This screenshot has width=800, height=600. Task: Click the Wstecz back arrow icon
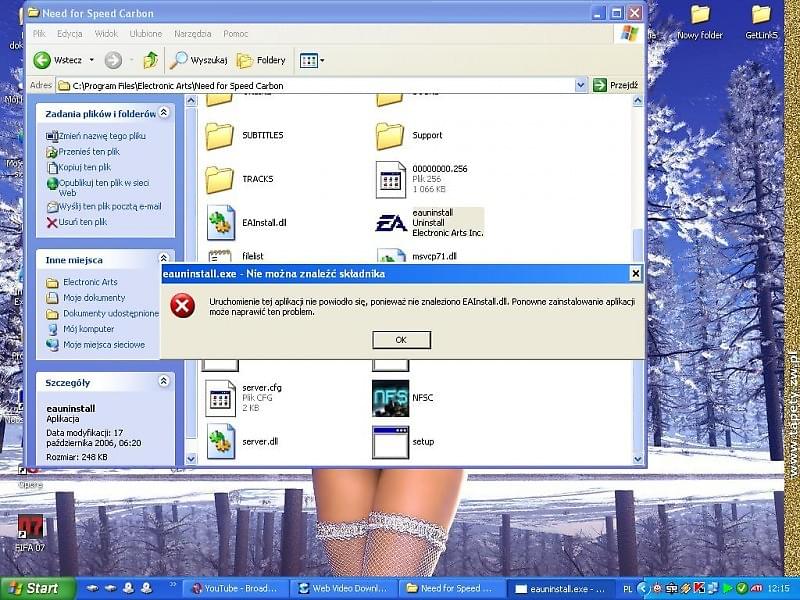pos(42,60)
